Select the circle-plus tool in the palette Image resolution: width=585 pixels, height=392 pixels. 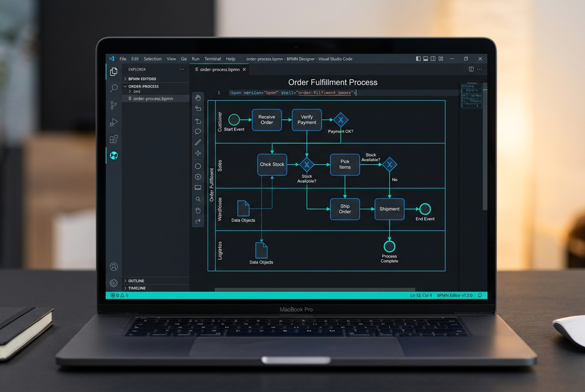pos(198,177)
